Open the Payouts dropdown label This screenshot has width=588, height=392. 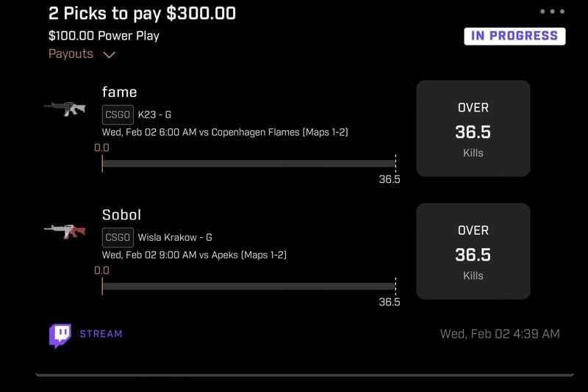(x=71, y=54)
